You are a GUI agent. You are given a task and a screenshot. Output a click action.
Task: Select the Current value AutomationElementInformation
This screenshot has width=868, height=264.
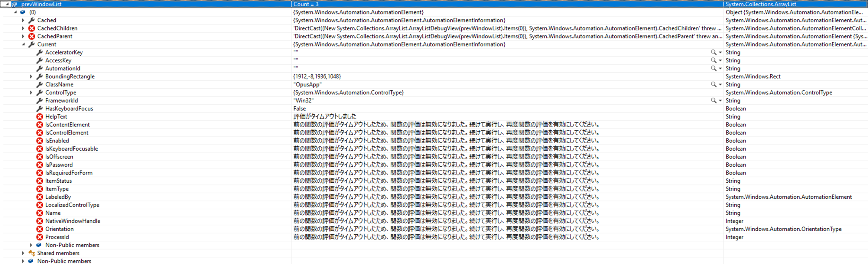pyautogui.click(x=399, y=44)
